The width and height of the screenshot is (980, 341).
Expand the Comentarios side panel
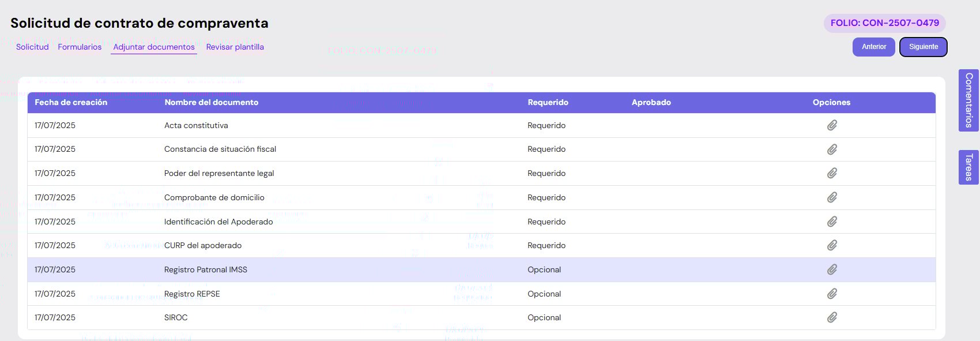tap(968, 100)
